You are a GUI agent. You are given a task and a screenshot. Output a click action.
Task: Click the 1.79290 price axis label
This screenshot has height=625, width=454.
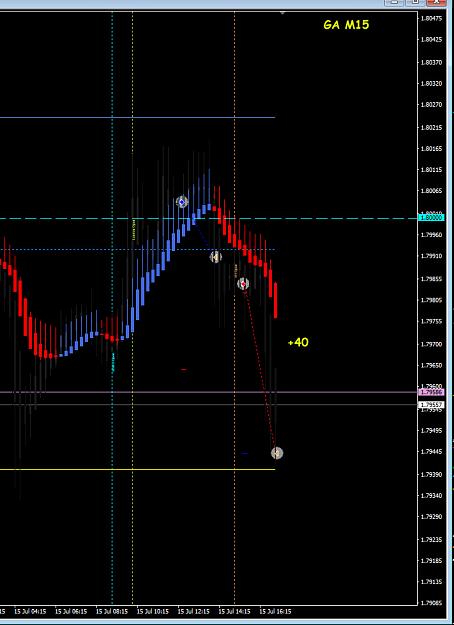(x=431, y=517)
